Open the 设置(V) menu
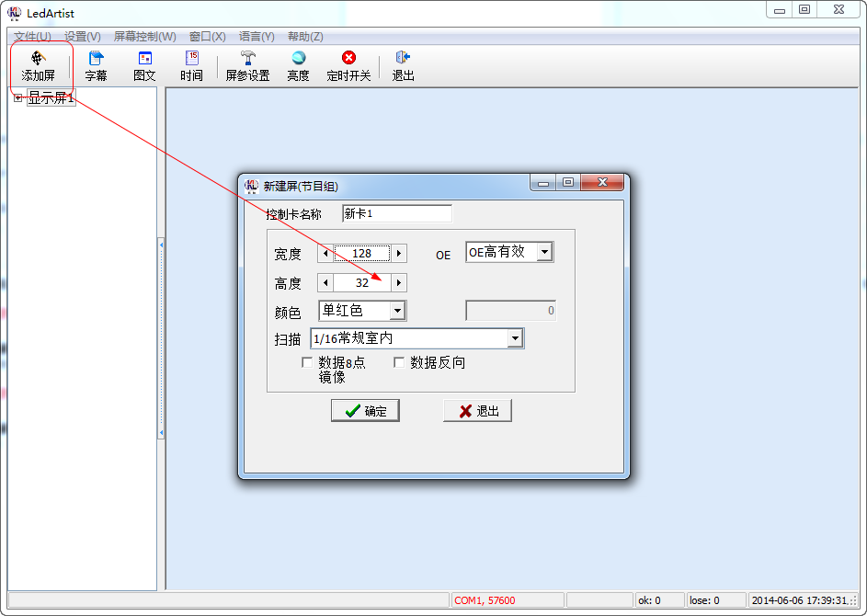The image size is (867, 616). tap(83, 37)
